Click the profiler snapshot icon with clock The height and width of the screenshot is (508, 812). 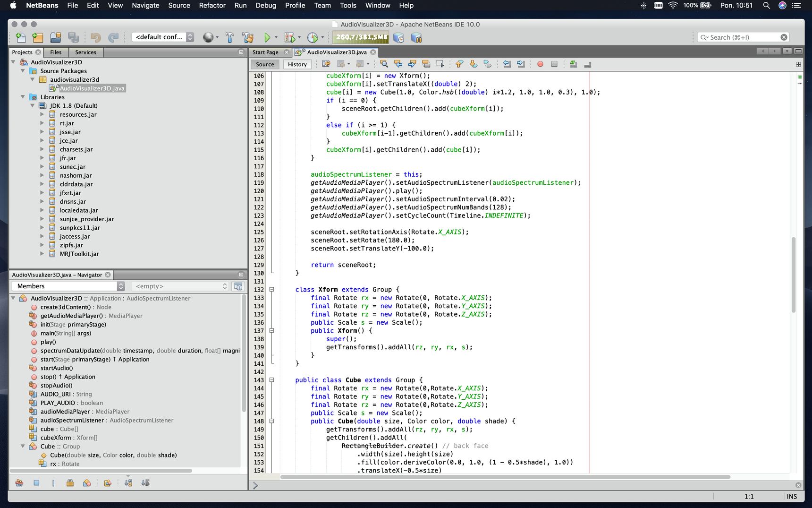[x=398, y=37]
